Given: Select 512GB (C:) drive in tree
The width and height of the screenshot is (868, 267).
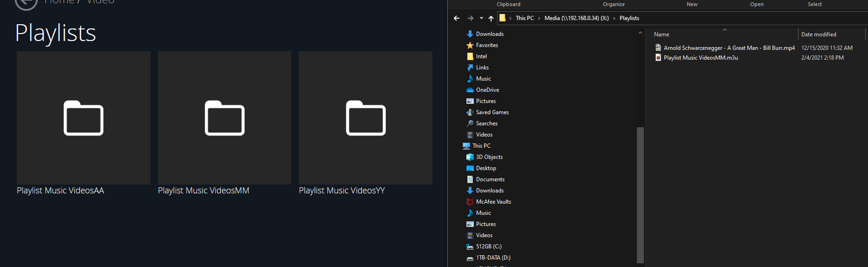Looking at the screenshot, I should coord(489,246).
